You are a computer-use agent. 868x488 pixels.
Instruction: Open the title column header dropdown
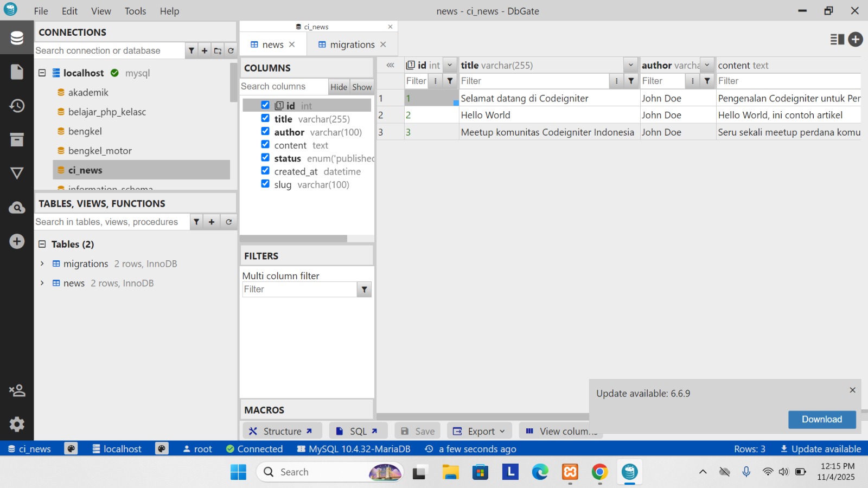630,65
